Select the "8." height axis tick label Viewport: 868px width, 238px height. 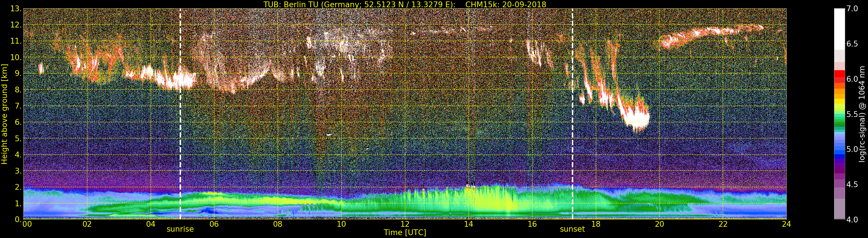coord(18,90)
